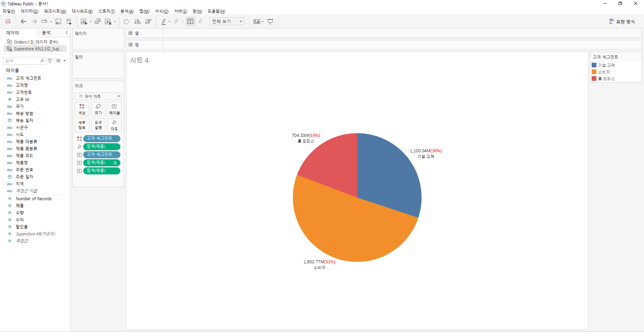Open the 분석(A) menu
The image size is (644, 332).
[127, 11]
